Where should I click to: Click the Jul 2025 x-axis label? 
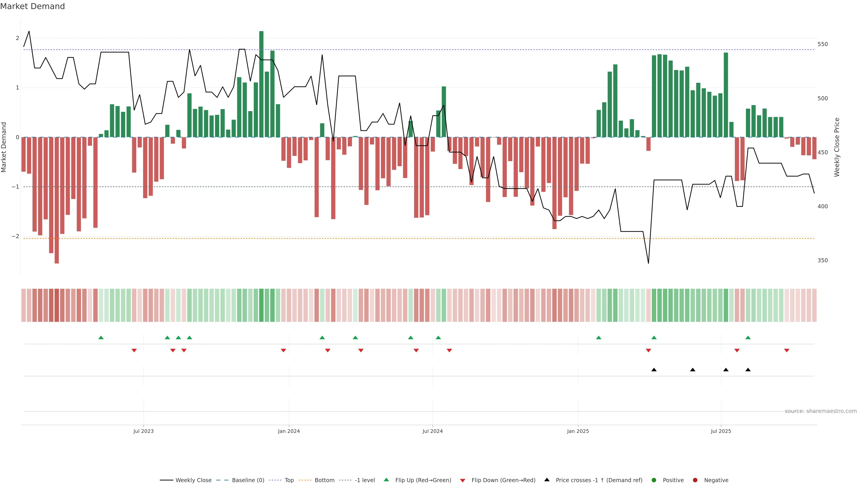coord(721,431)
